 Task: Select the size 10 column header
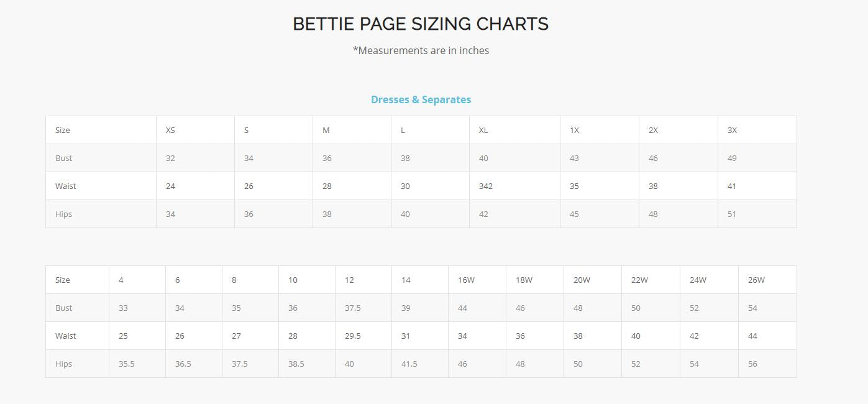click(293, 280)
